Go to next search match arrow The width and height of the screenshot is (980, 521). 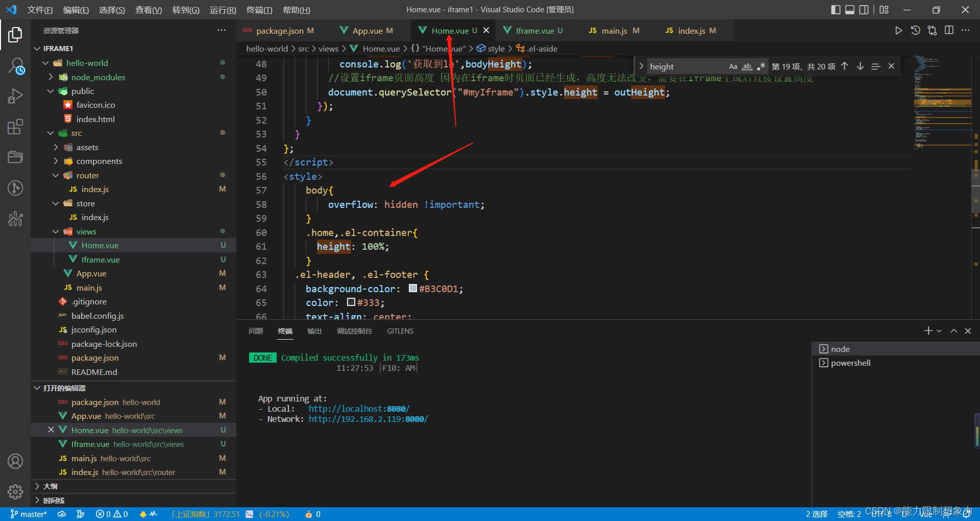860,66
